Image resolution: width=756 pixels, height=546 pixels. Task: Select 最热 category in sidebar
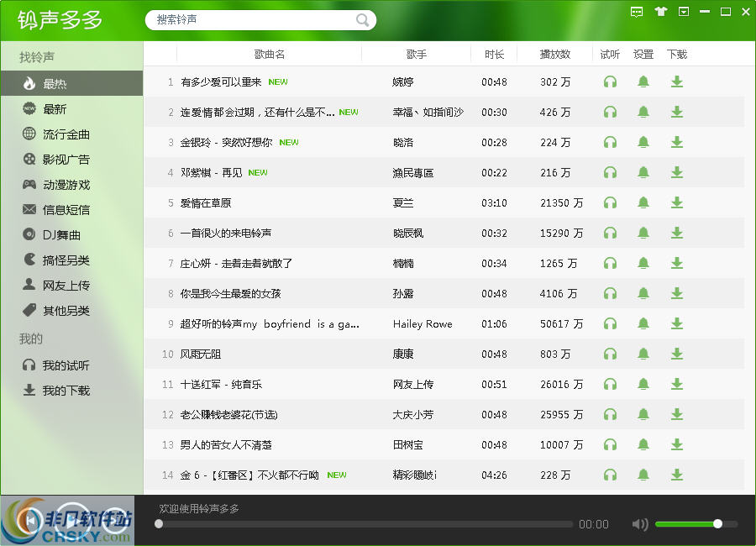(x=72, y=83)
